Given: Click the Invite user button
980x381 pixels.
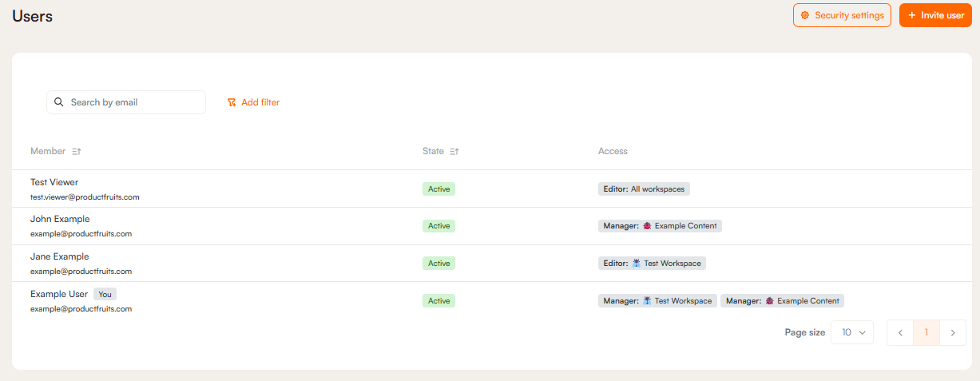Looking at the screenshot, I should pos(935,15).
